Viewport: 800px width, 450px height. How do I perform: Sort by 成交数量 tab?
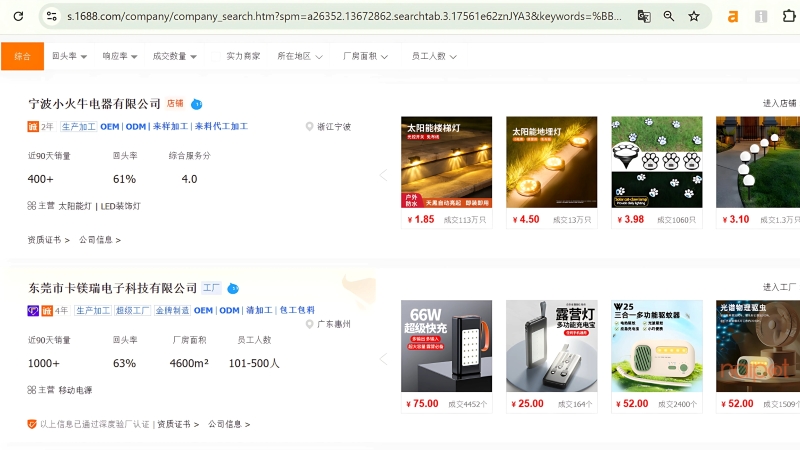[x=174, y=56]
